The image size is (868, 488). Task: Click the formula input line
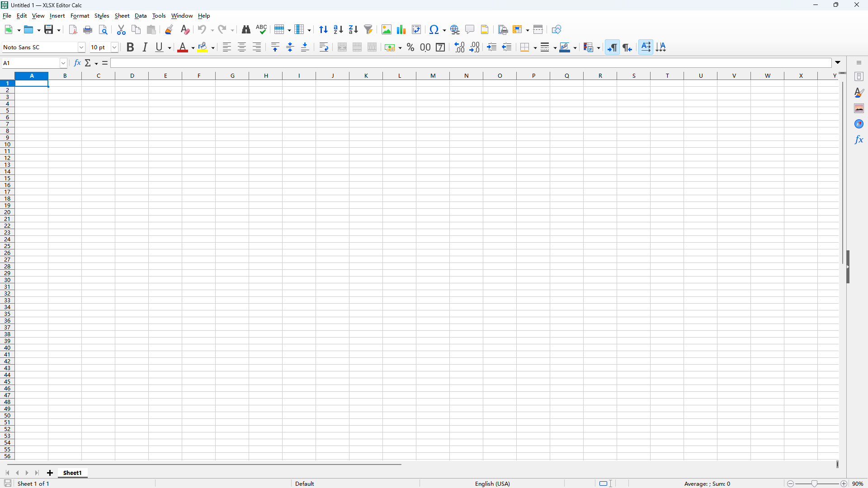click(471, 63)
